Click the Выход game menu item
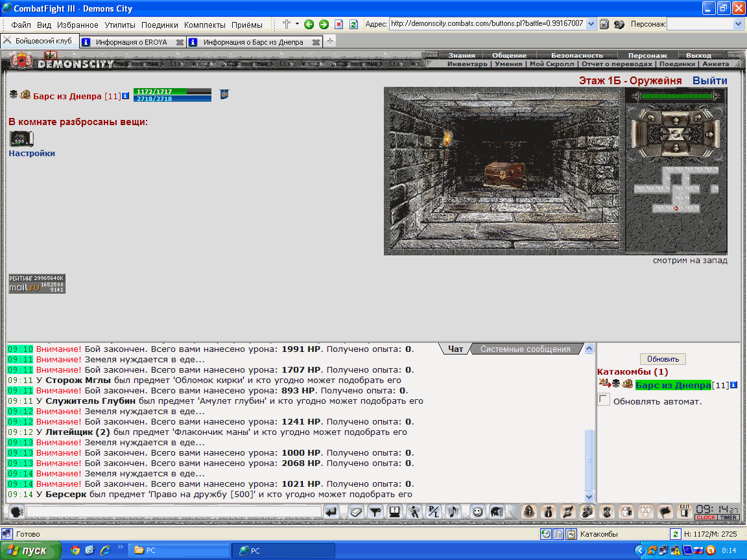Image resolution: width=747 pixels, height=560 pixels. point(698,55)
